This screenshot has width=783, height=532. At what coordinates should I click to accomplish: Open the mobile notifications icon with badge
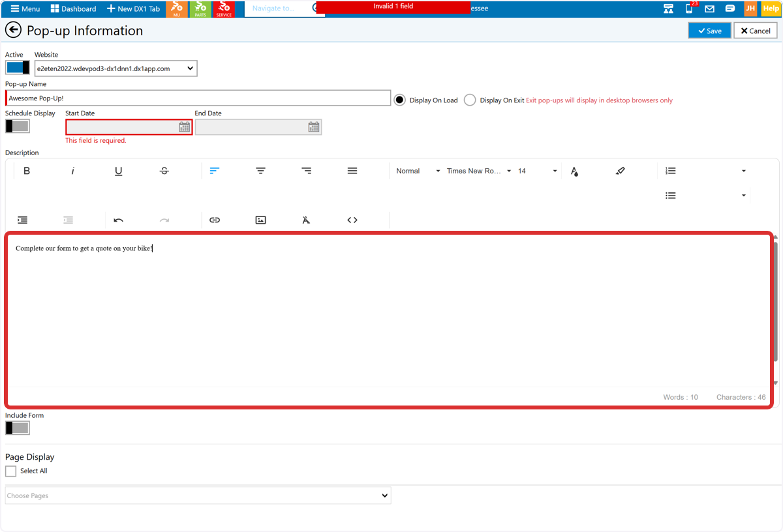[690, 8]
